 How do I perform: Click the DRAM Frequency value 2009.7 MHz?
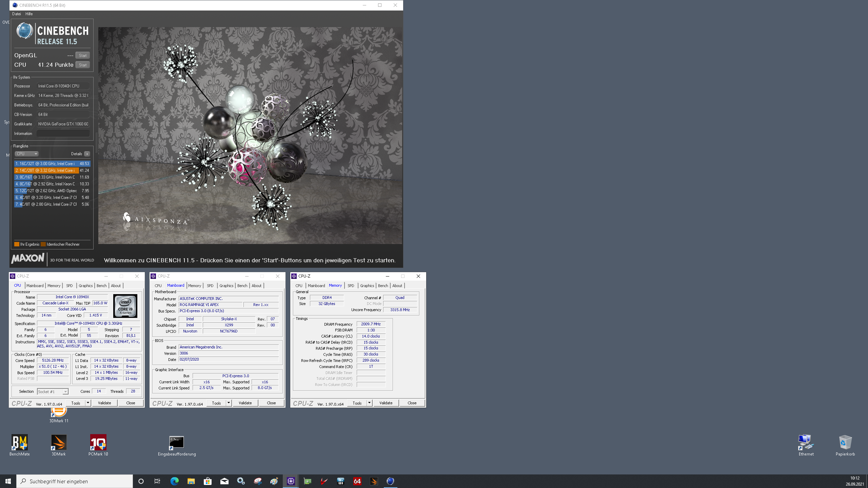371,324
